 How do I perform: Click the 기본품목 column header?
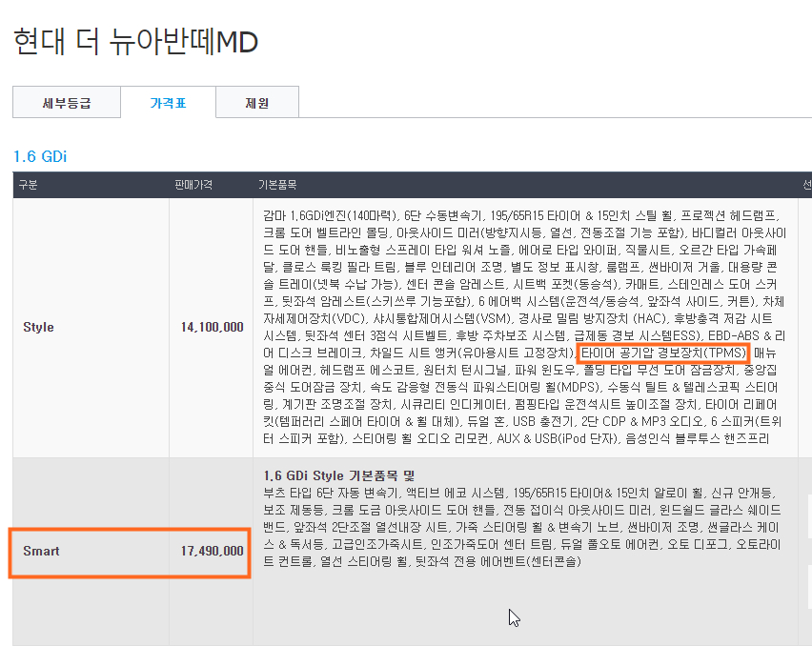click(277, 185)
